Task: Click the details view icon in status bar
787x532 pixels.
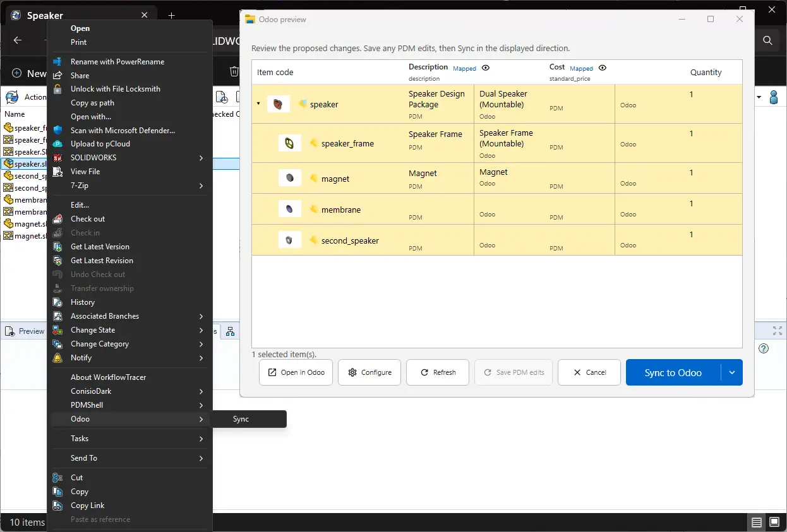Action: pyautogui.click(x=756, y=523)
